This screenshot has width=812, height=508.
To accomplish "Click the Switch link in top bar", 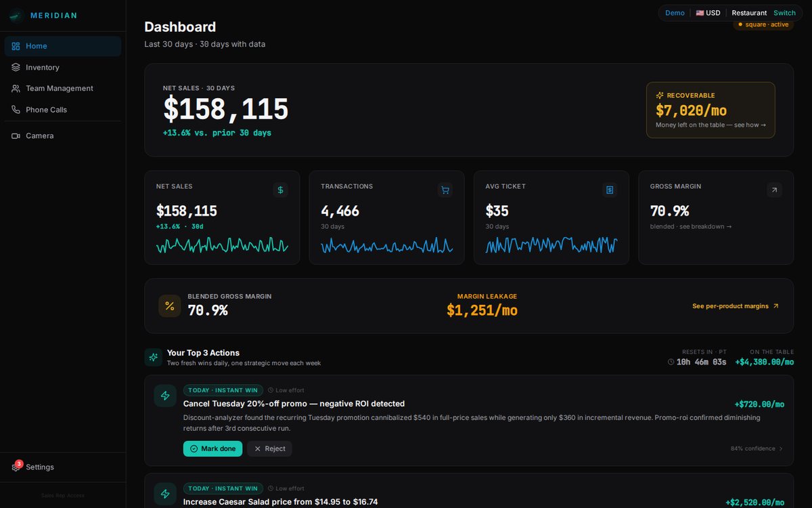I will (784, 13).
